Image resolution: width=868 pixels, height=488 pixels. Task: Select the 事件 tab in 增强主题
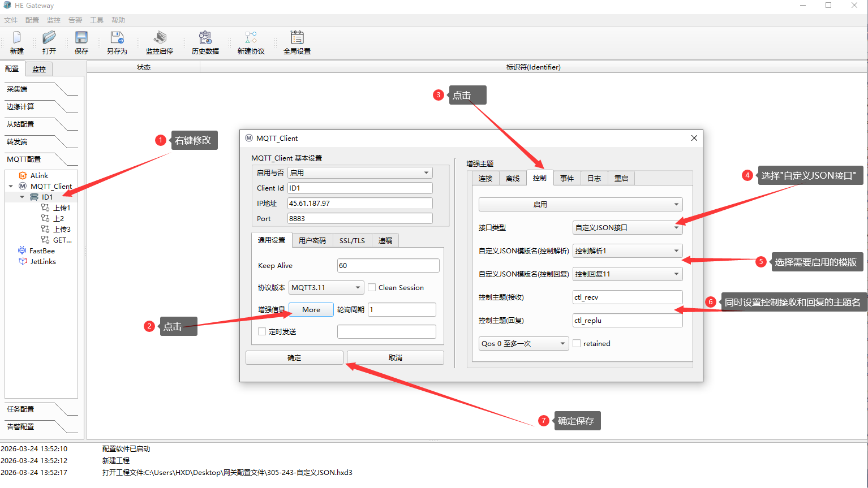[x=567, y=178]
